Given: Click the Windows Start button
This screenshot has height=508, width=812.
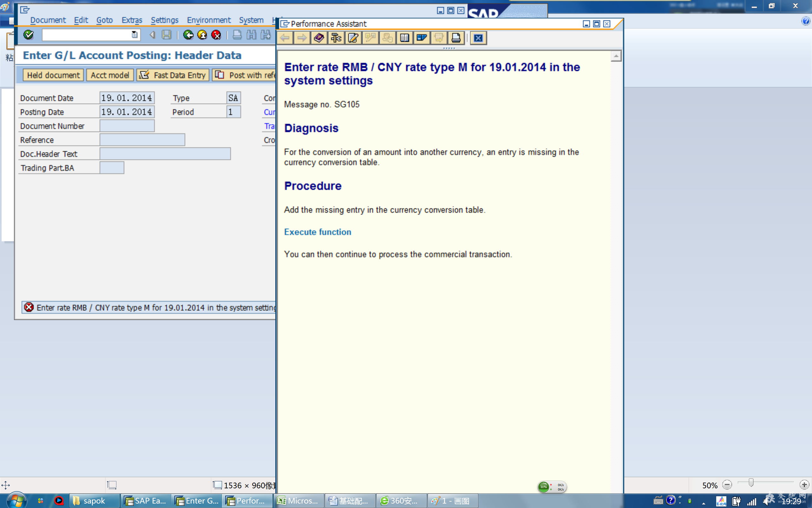Looking at the screenshot, I should click(16, 500).
